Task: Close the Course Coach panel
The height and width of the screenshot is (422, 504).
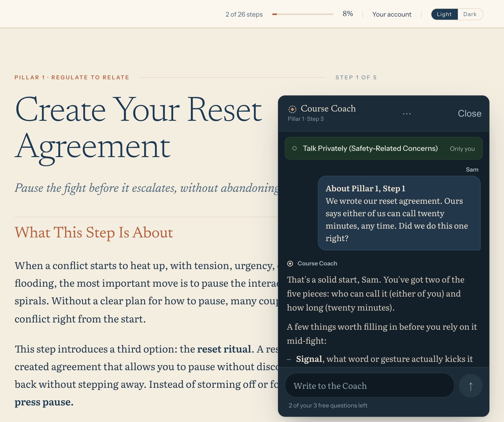Action: point(470,114)
